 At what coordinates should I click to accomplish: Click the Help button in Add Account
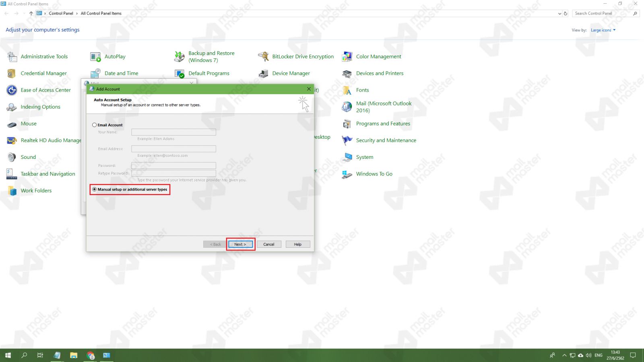click(298, 244)
